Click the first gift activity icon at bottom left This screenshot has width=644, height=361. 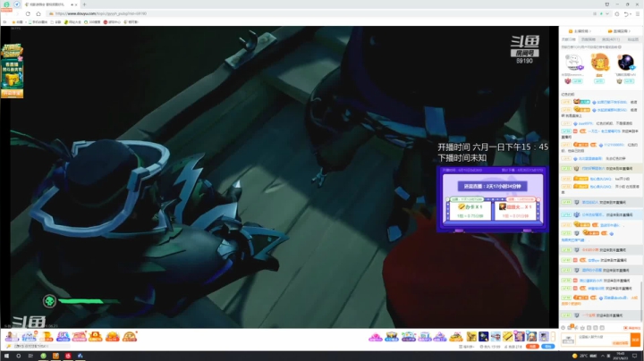12,337
